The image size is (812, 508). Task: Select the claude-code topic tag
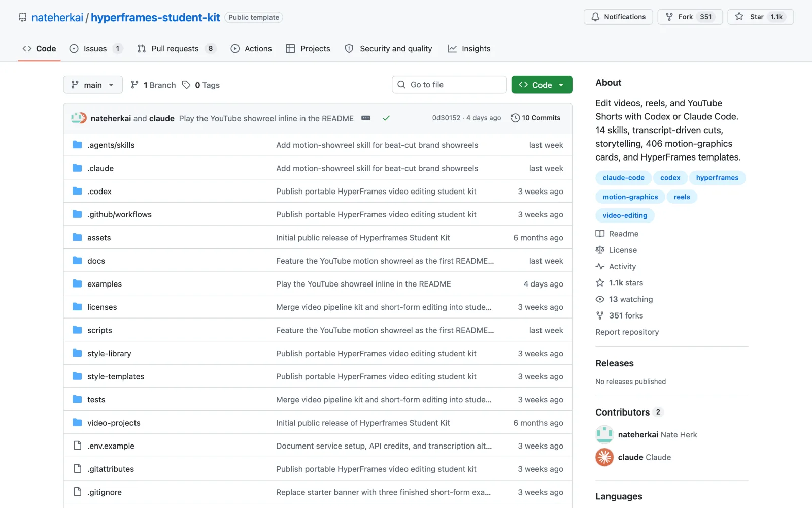tap(623, 178)
